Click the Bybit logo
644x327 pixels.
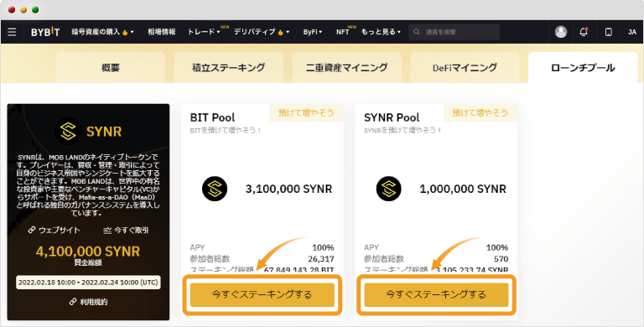pos(45,32)
